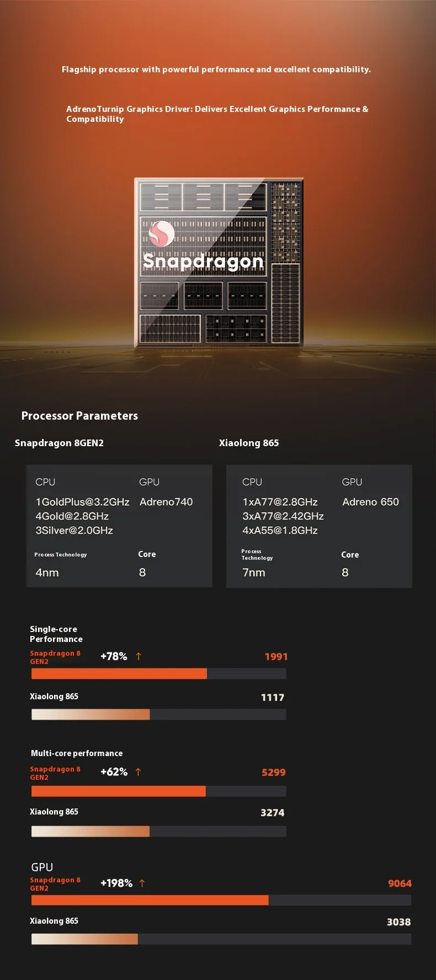The height and width of the screenshot is (980, 436).
Task: Click the 7nm process technology value
Action: pos(254,572)
